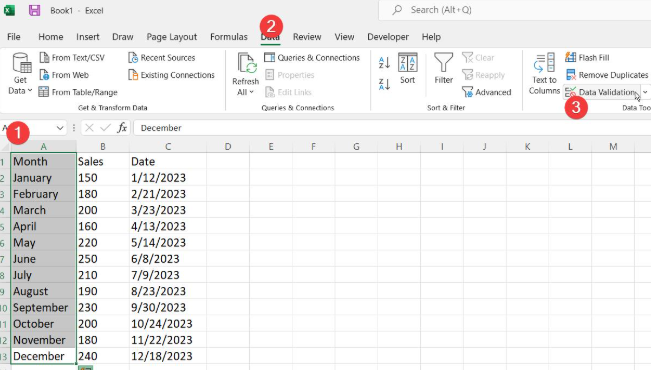Launch Text to Columns wizard
The width and height of the screenshot is (653, 370).
(x=544, y=74)
